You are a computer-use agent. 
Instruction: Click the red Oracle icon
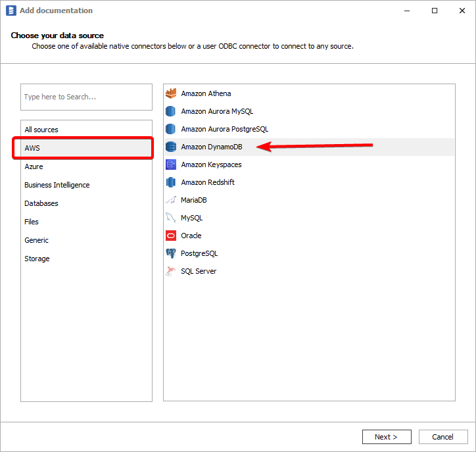171,236
